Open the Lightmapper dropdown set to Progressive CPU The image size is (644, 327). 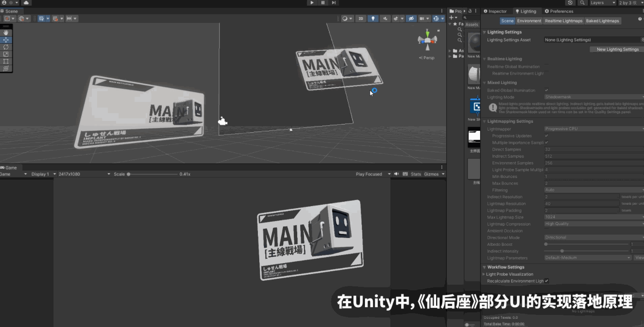click(x=593, y=128)
